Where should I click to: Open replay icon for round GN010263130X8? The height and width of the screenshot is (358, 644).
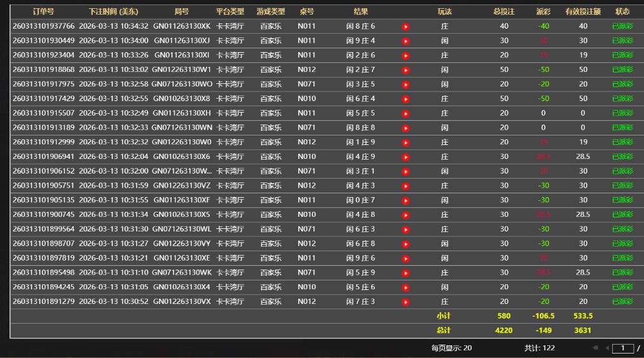point(406,99)
